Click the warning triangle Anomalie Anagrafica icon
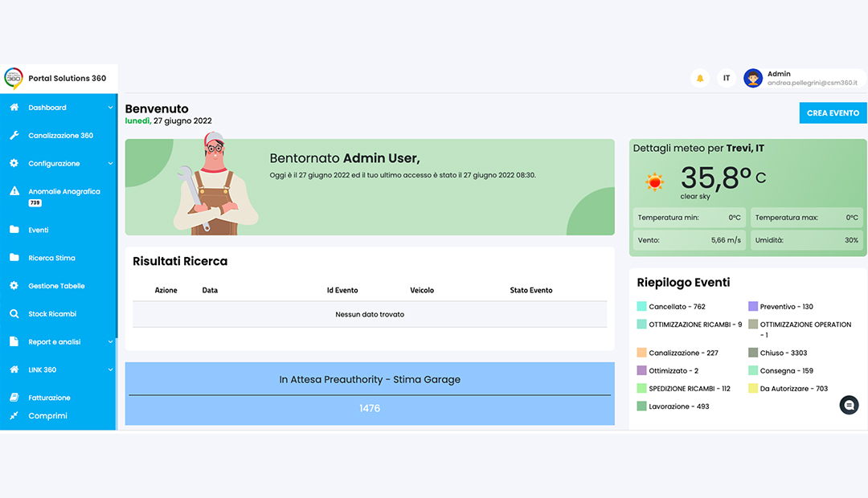The height and width of the screenshot is (498, 868). coord(14,192)
